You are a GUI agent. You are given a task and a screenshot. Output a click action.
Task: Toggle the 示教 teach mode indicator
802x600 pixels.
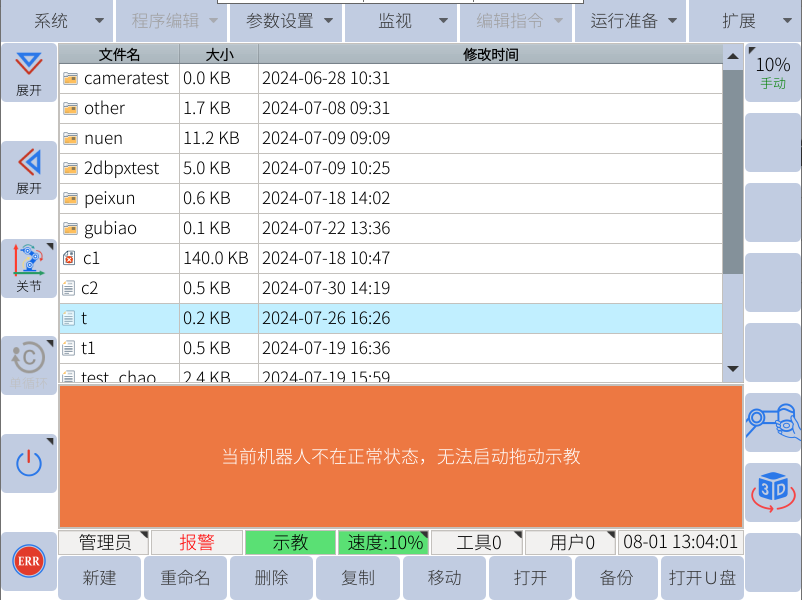[290, 543]
